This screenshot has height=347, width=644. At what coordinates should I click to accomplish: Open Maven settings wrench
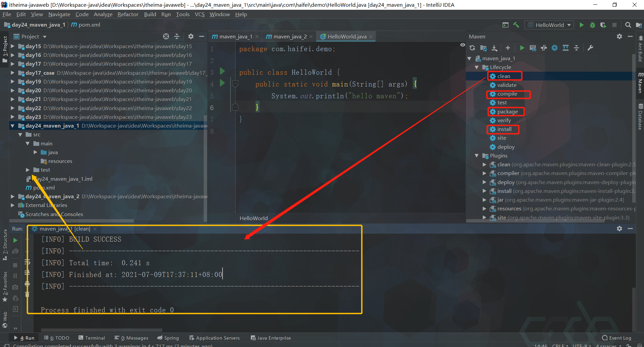[590, 48]
